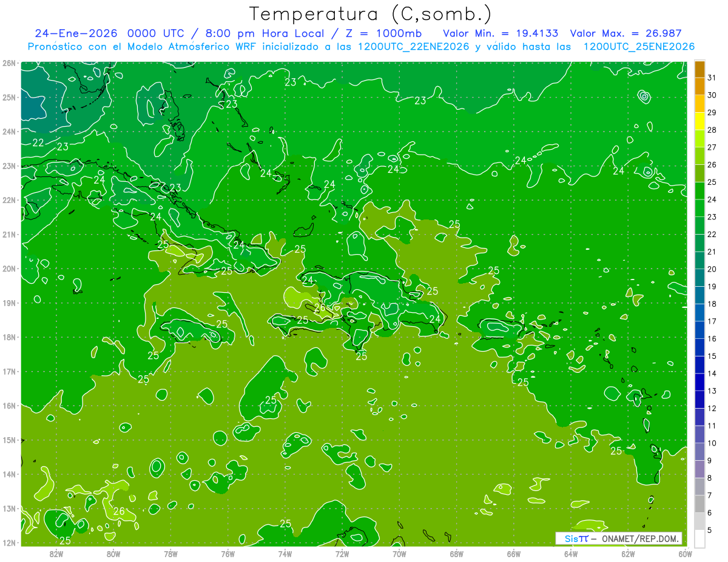This screenshot has width=728, height=562.
Task: Click the latitude axis label '18N'
Action: 9,337
